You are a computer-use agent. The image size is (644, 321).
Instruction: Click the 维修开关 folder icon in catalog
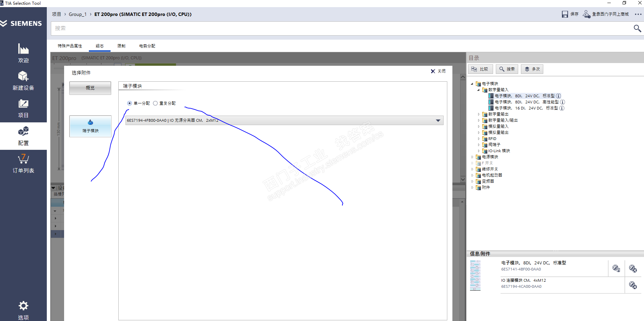479,169
